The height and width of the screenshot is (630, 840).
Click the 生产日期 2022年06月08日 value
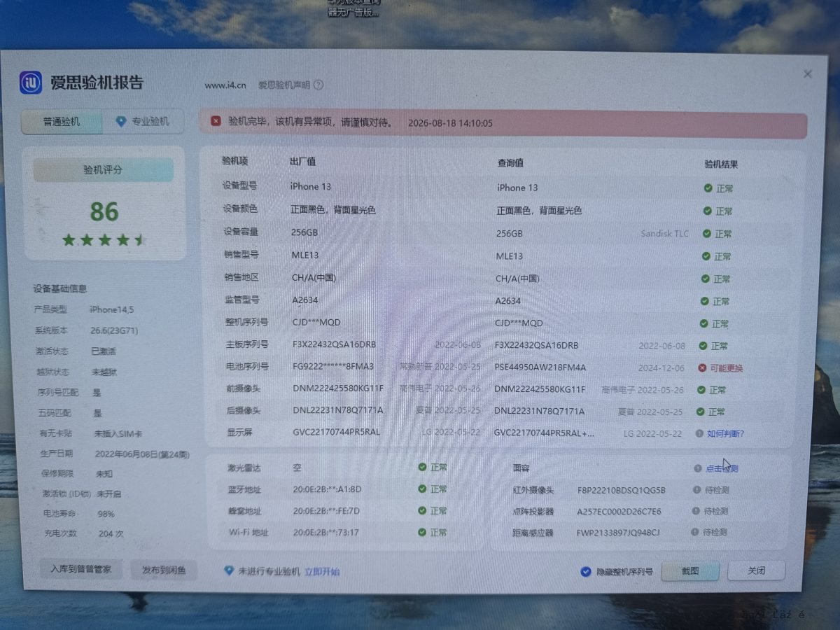[x=143, y=454]
